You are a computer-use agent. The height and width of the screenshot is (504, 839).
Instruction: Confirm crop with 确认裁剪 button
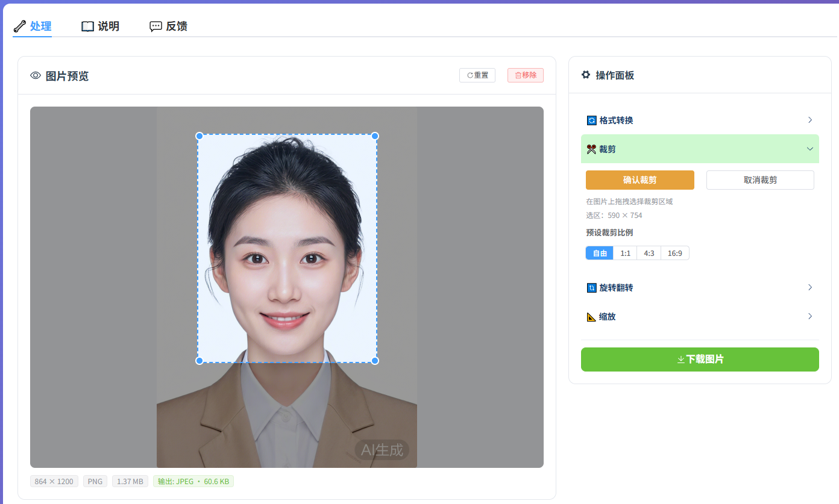click(640, 180)
